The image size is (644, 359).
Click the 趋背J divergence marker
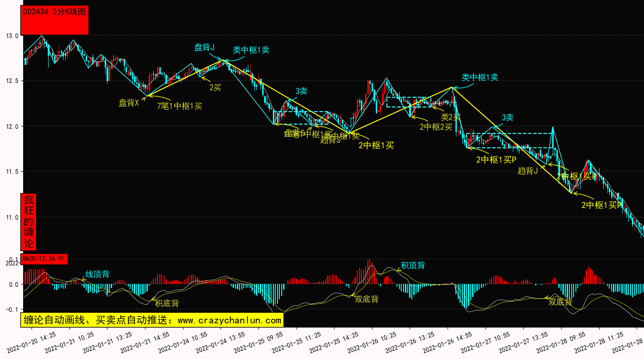(x=527, y=171)
